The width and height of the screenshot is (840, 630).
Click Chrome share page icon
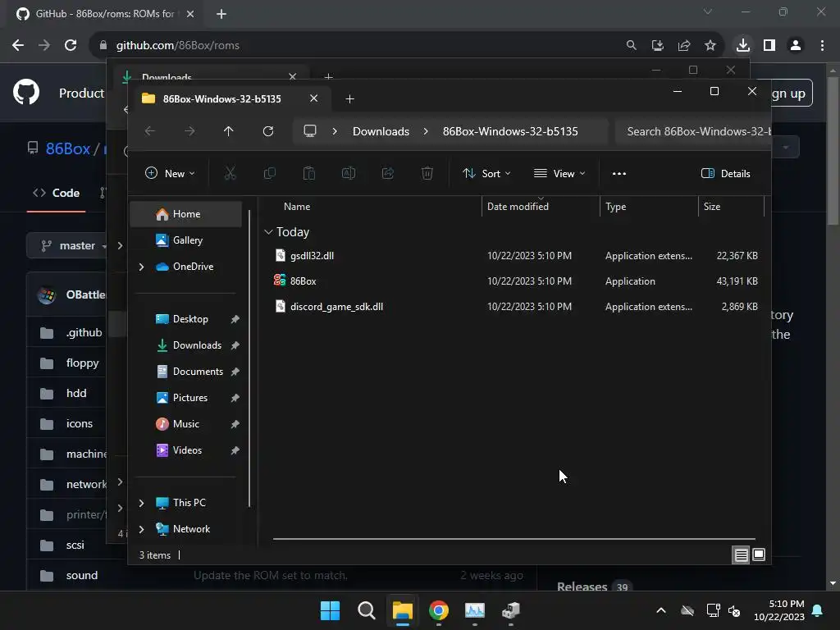[684, 46]
